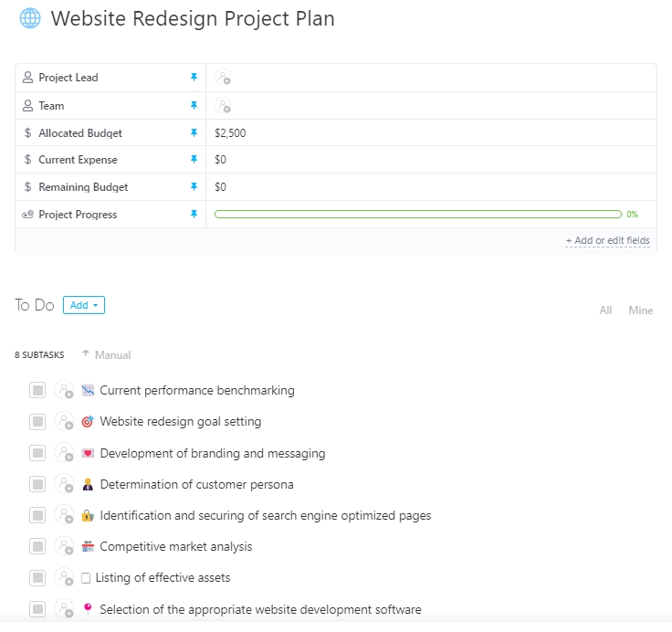Viewport: 672px width, 632px height.
Task: Assign user to Determination of customer persona
Action: (64, 484)
